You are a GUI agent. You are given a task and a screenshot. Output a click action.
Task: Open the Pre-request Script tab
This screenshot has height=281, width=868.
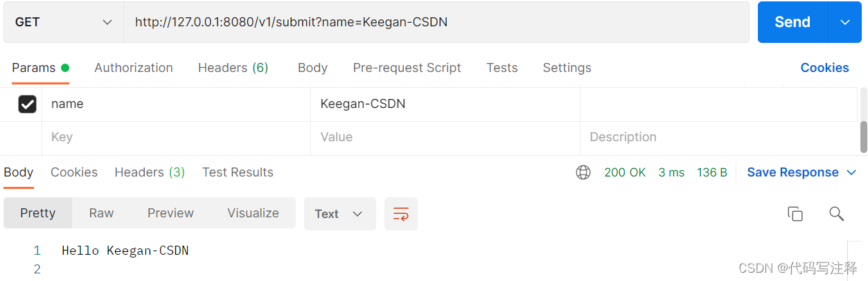pyautogui.click(x=407, y=68)
